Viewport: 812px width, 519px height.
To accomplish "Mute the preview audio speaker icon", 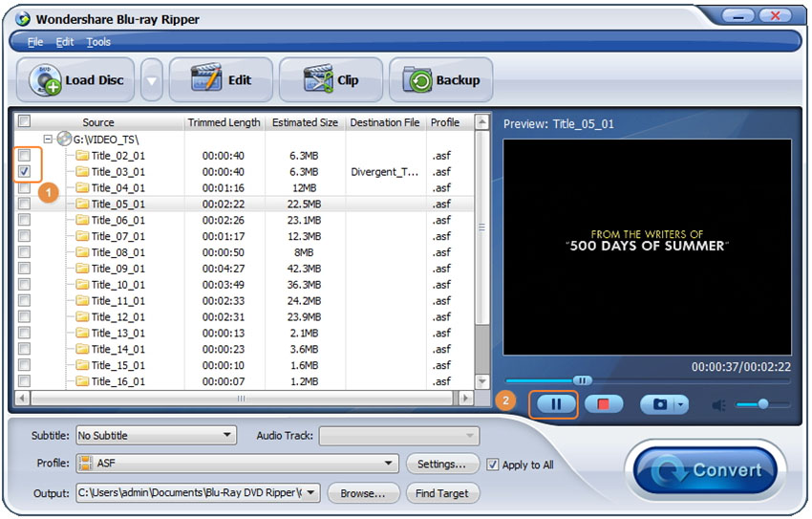I will tap(719, 405).
